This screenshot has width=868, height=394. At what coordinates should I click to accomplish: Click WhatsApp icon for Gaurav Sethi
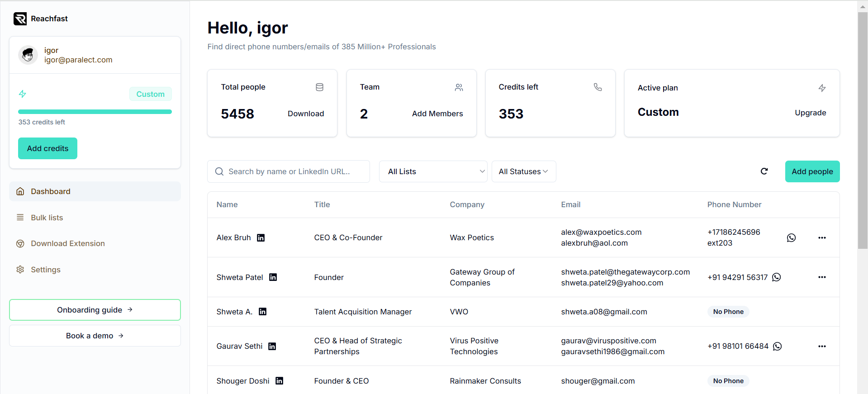tap(778, 347)
